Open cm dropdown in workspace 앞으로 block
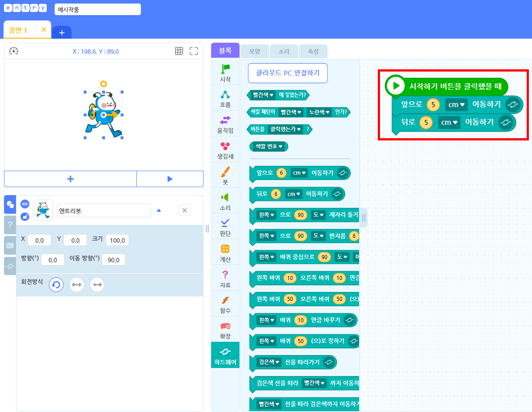 click(456, 105)
